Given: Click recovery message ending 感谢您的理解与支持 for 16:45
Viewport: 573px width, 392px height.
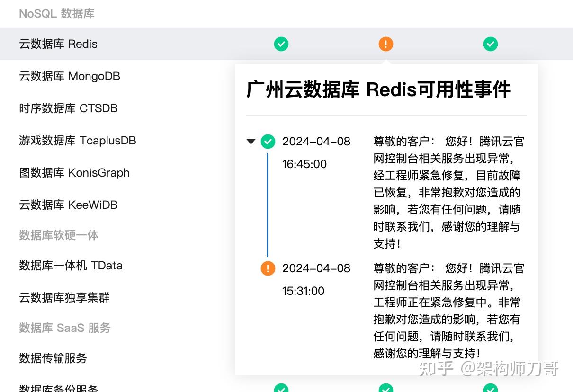Looking at the screenshot, I should click(449, 192).
